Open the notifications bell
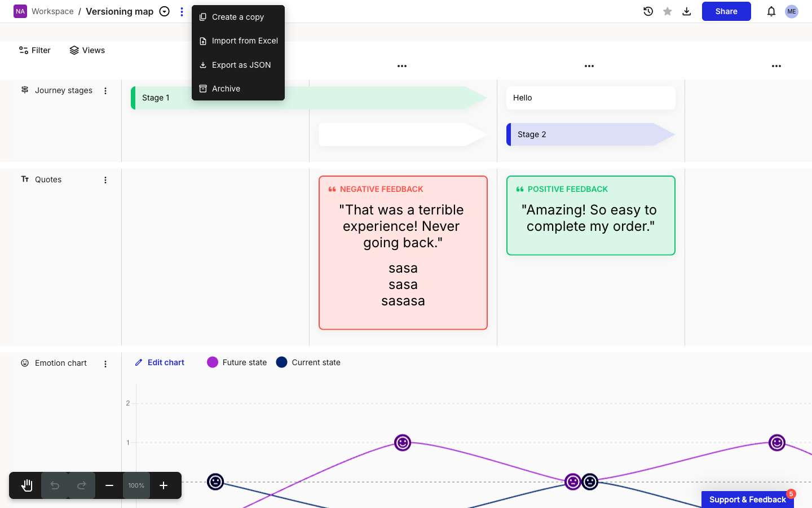This screenshot has height=508, width=812. click(x=771, y=11)
